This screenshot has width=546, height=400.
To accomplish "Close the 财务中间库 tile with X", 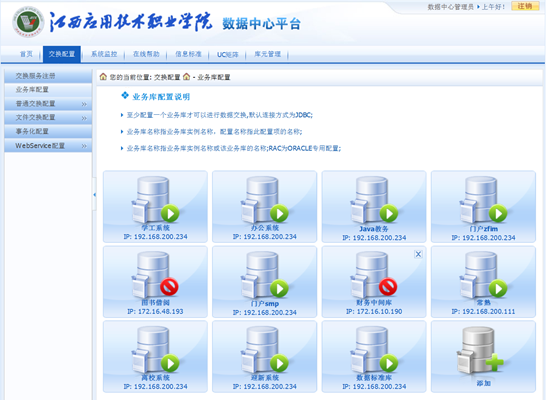I will [418, 254].
